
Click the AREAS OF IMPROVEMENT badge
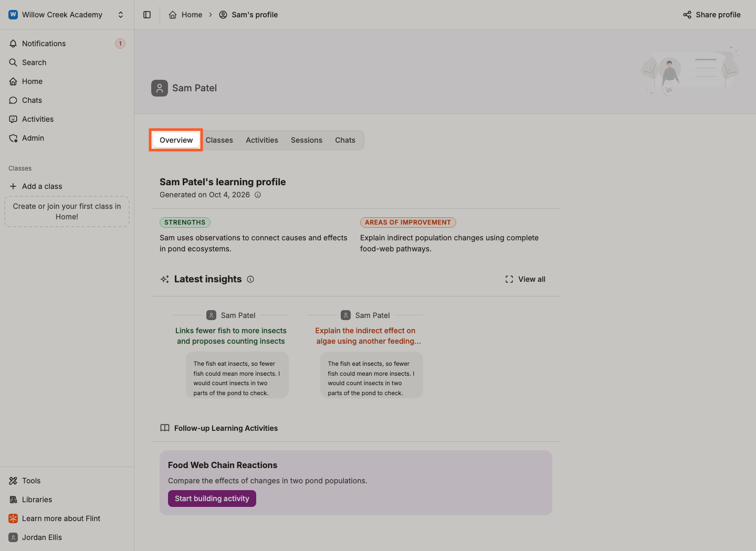pyautogui.click(x=408, y=222)
